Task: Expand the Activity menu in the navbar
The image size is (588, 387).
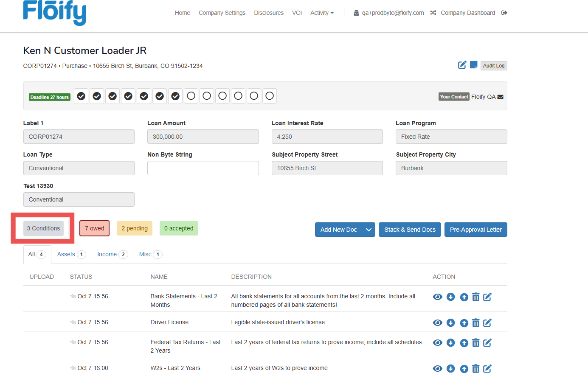Action: (x=322, y=13)
